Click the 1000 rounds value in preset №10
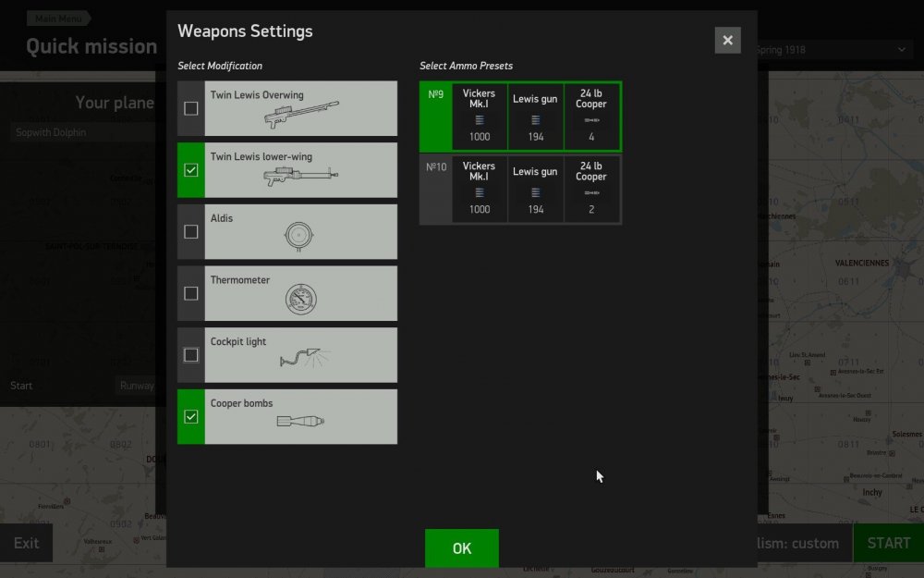The width and height of the screenshot is (924, 578). 480,209
